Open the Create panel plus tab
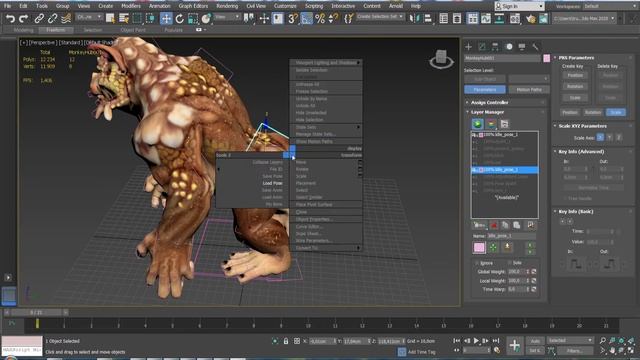 point(469,47)
